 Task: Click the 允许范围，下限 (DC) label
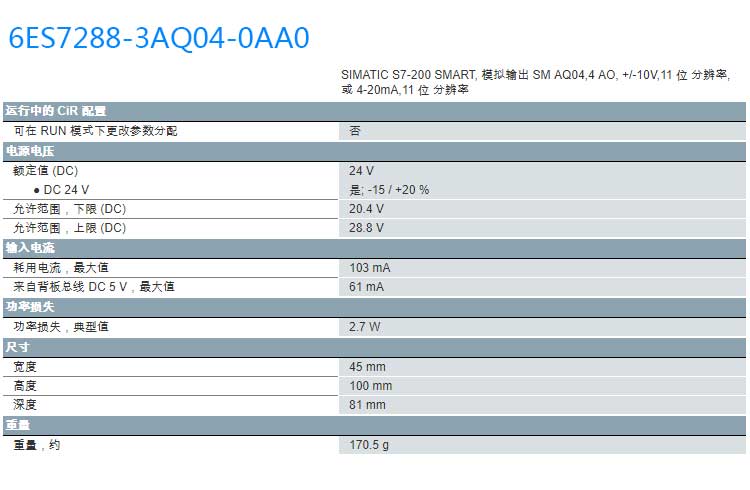click(x=69, y=209)
